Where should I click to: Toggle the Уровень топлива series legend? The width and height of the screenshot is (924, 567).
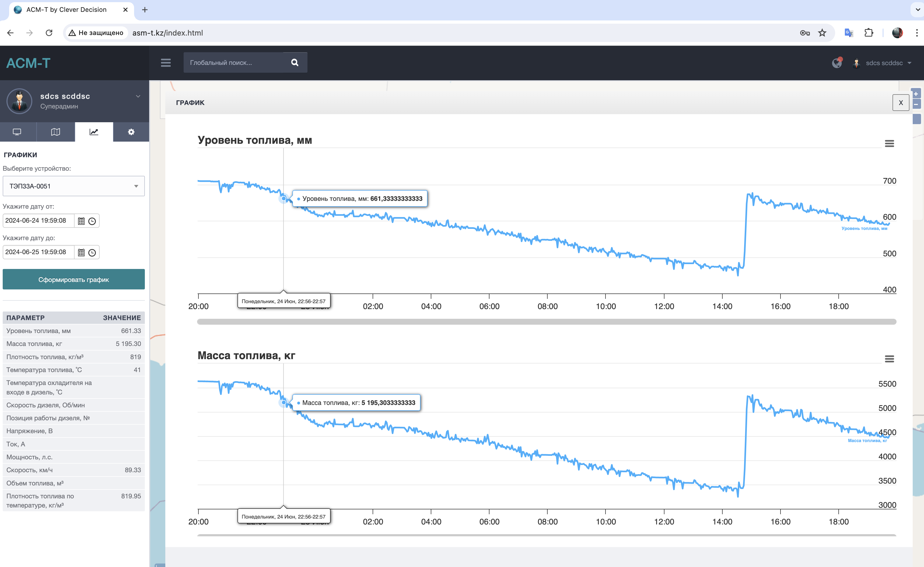tap(864, 228)
